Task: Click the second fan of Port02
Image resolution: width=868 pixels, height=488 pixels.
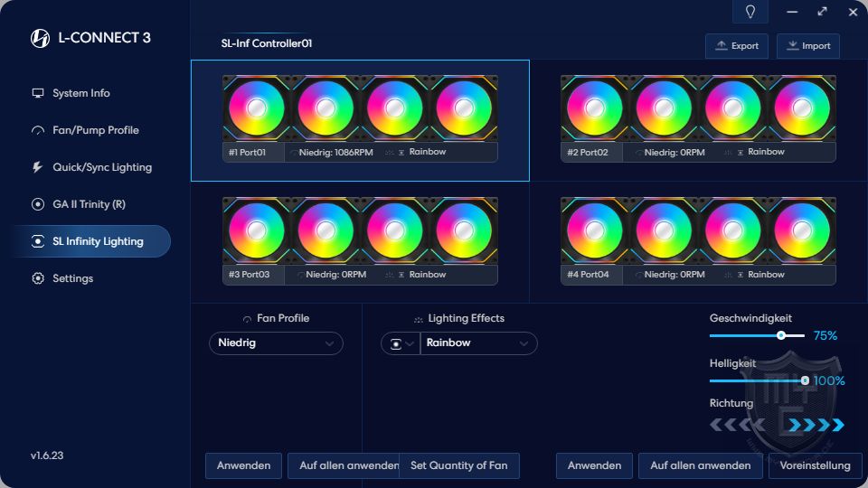Action: coord(664,108)
